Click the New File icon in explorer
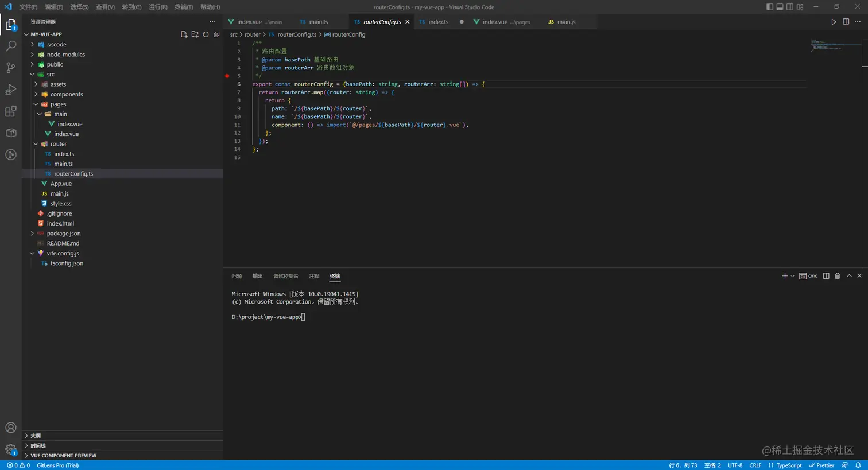Screen dimensions: 868x470 tap(184, 34)
